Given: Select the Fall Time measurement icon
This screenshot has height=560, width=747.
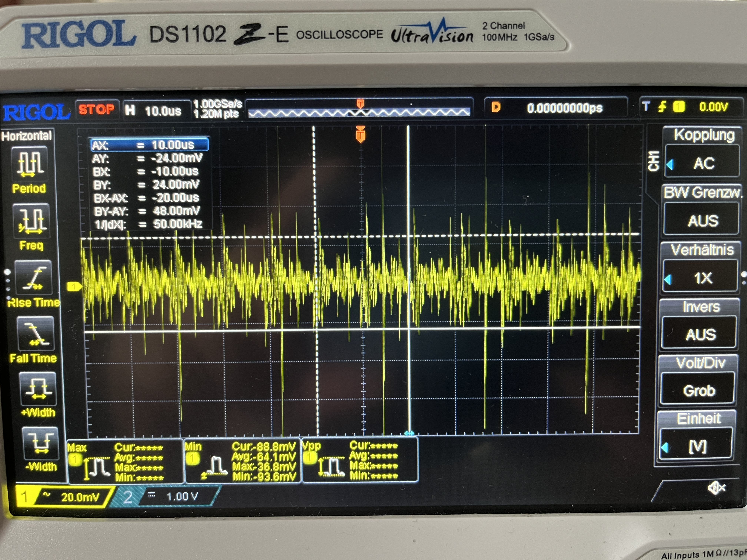Looking at the screenshot, I should pos(35,334).
